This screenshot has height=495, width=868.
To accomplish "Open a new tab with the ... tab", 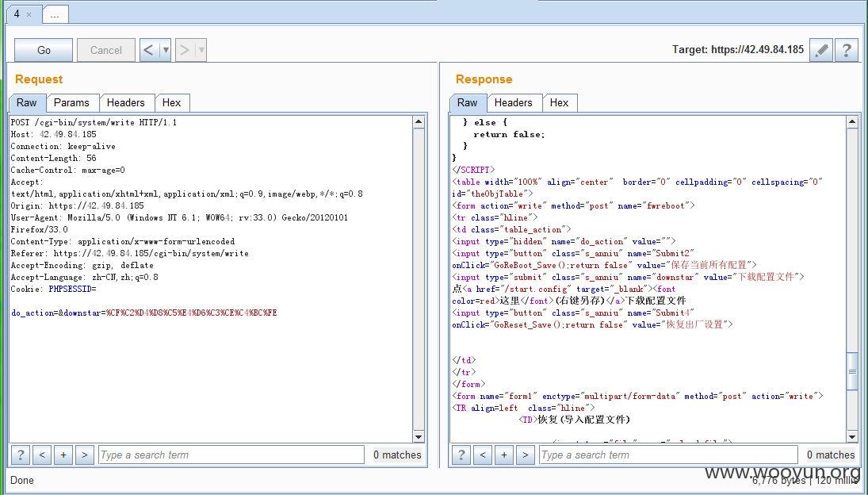I will (x=55, y=15).
